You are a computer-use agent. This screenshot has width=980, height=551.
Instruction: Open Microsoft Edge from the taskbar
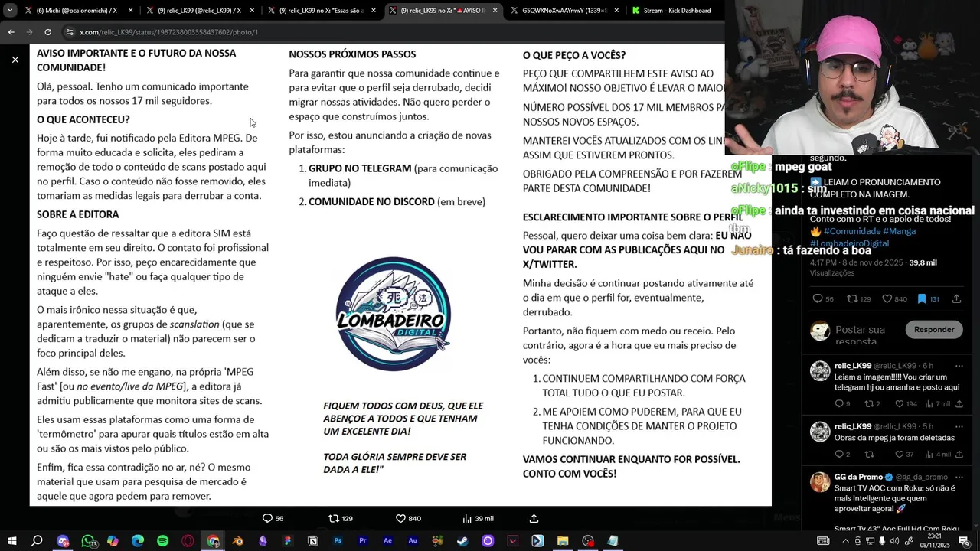click(138, 541)
